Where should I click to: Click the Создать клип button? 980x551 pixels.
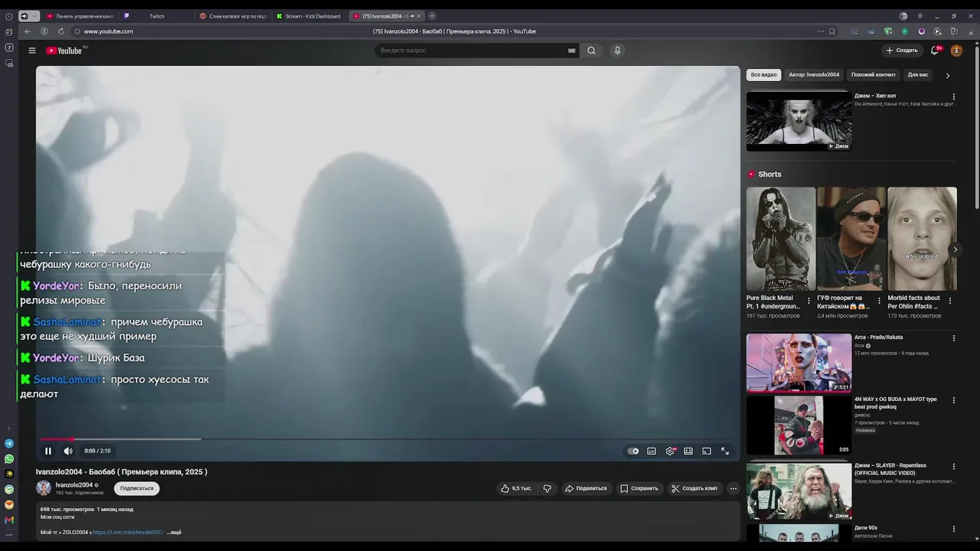click(694, 488)
